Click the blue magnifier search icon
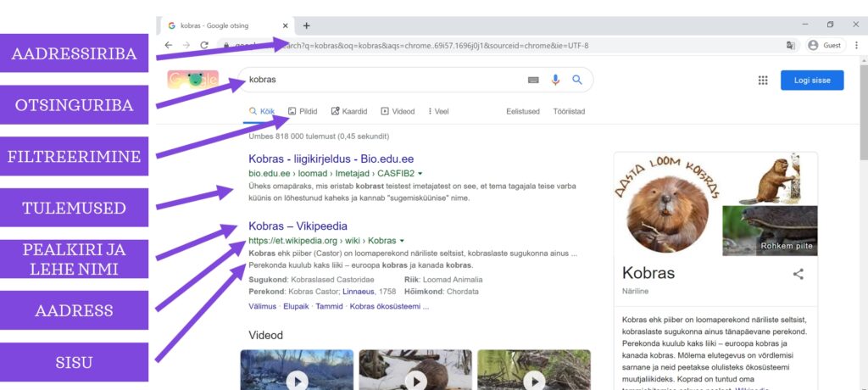Image resolution: width=868 pixels, height=390 pixels. pyautogui.click(x=577, y=80)
